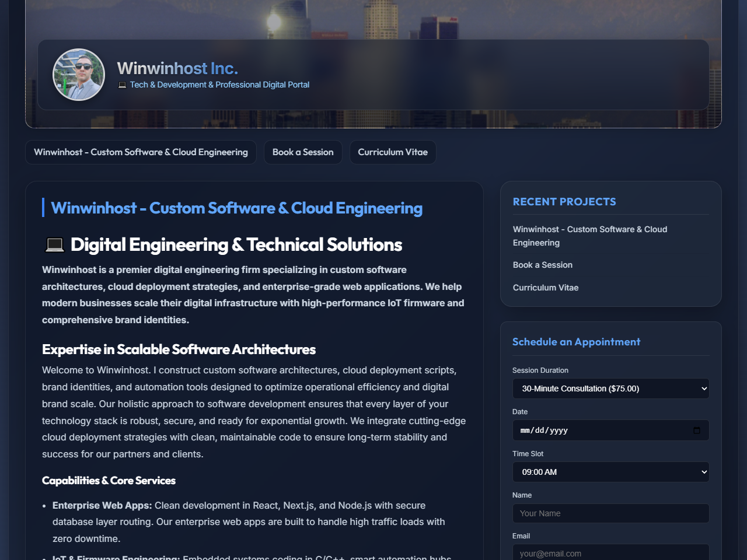This screenshot has width=747, height=560.
Task: Click the RECENT PROJECTS heading
Action: click(x=564, y=202)
